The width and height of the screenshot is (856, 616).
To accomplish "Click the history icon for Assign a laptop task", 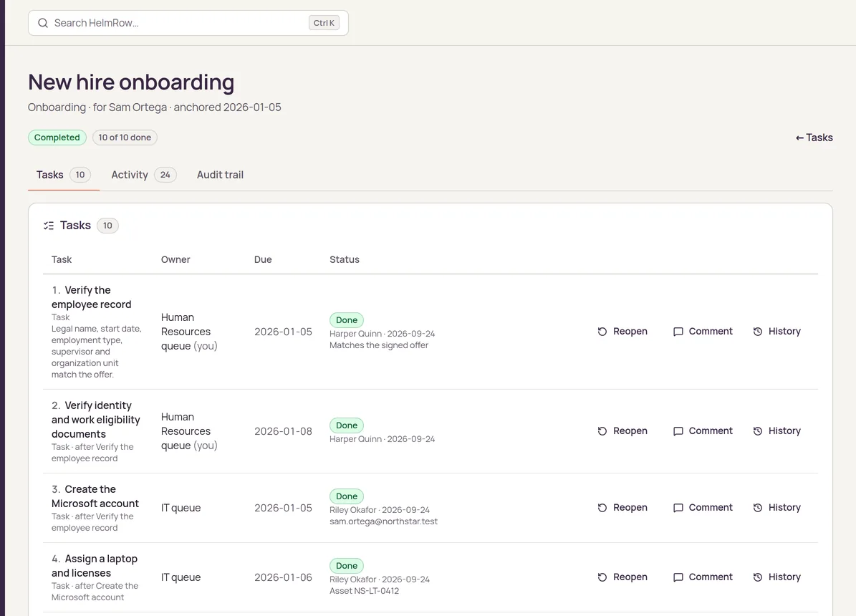I will 758,577.
